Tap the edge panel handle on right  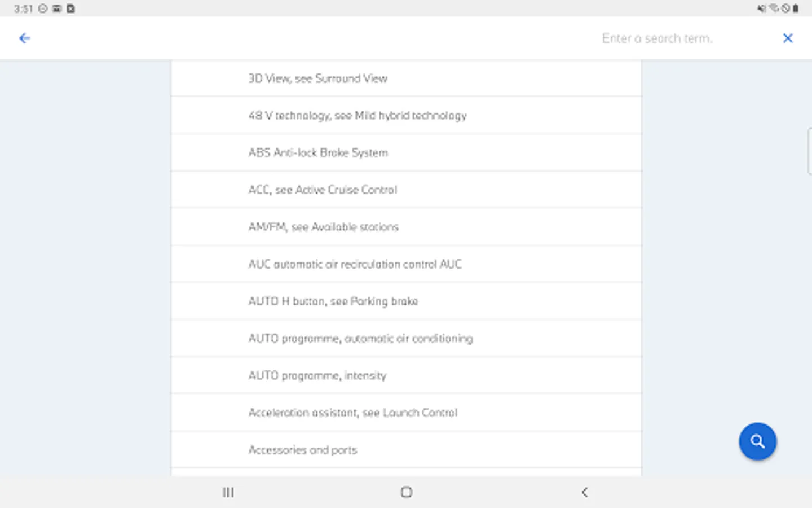click(809, 151)
